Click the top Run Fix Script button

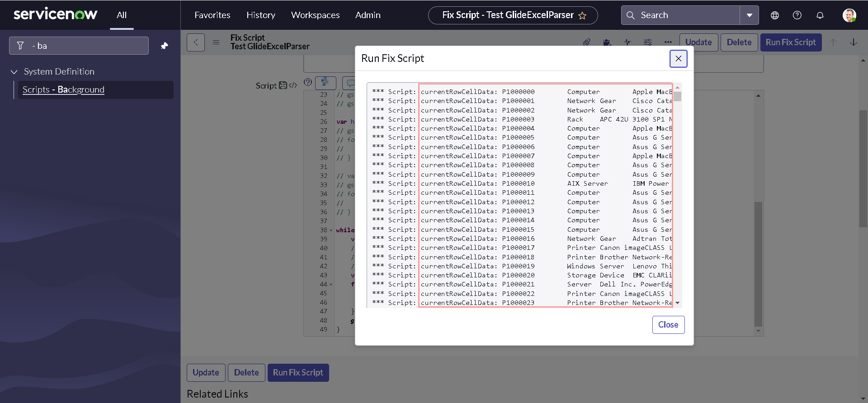tap(791, 42)
